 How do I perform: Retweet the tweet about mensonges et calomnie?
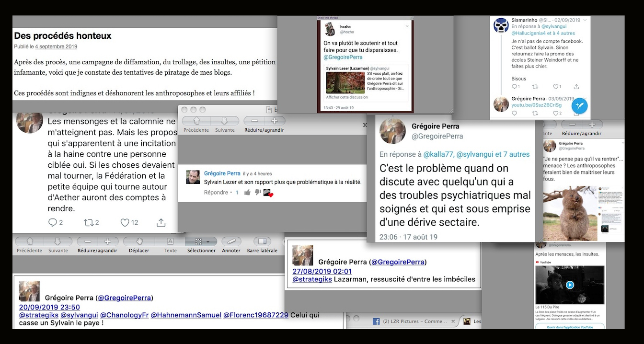(89, 222)
